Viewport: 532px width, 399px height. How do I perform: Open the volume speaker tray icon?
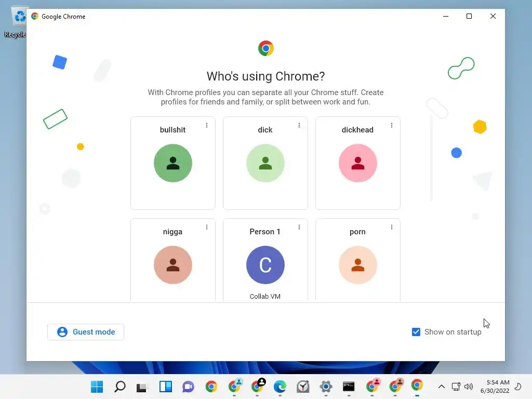coord(469,387)
